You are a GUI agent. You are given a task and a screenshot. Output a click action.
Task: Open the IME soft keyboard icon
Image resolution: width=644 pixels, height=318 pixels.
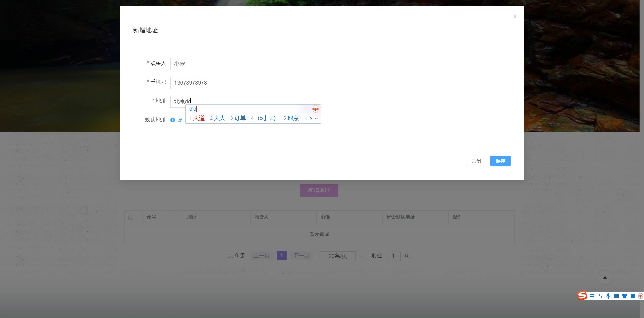(616, 296)
